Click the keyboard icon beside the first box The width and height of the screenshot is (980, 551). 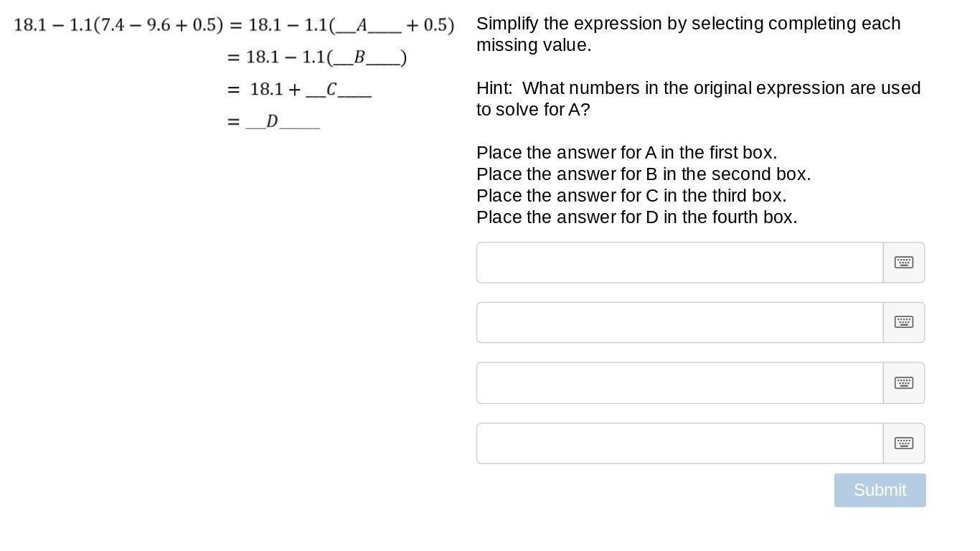(903, 263)
